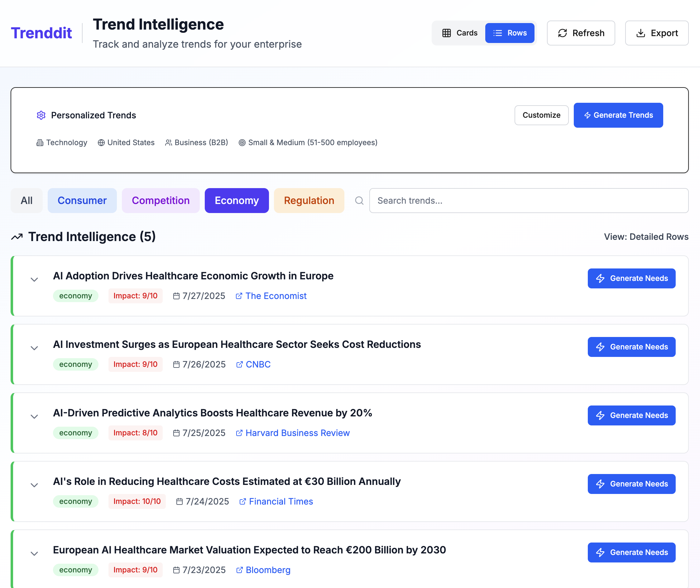Click the search magnifier icon

[x=359, y=201]
